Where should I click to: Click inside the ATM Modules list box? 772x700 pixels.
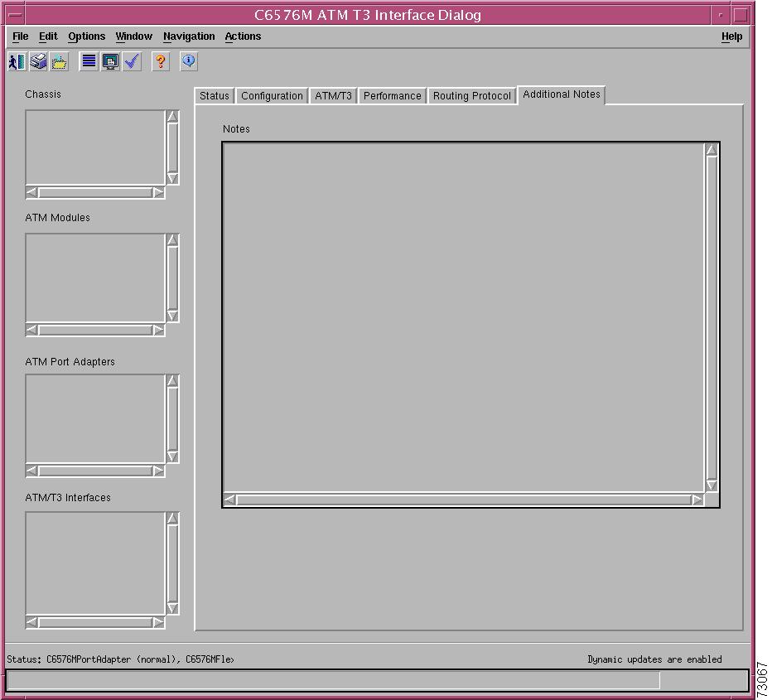click(95, 278)
